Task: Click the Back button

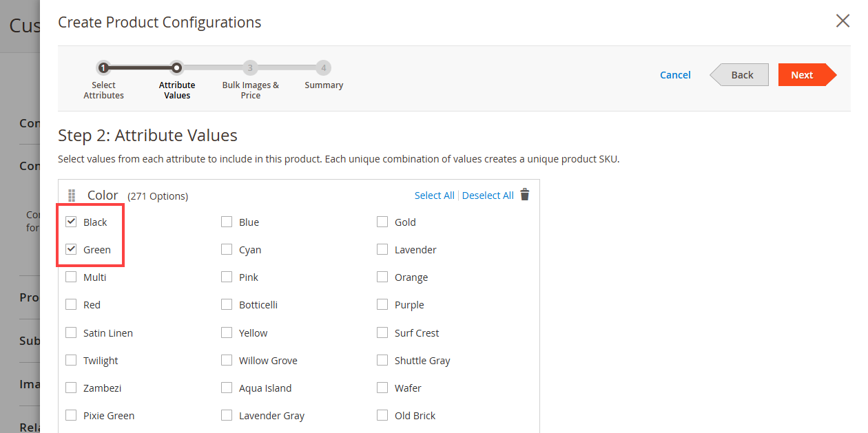Action: (741, 75)
